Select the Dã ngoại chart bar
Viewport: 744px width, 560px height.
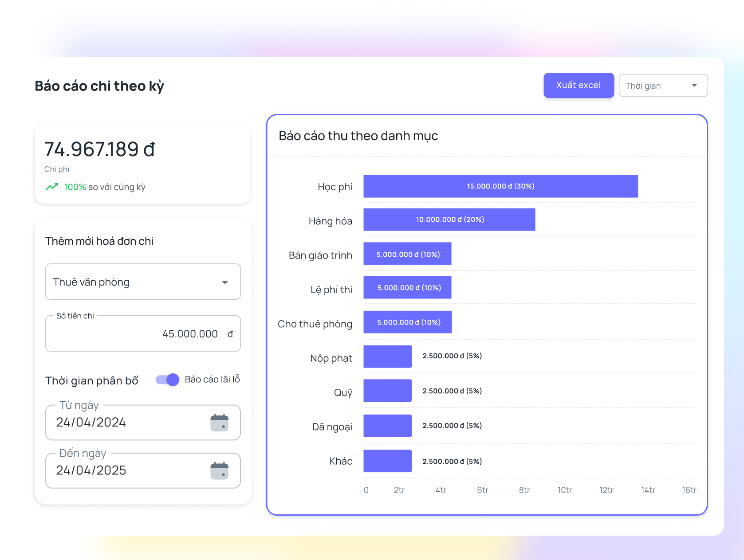click(x=387, y=426)
